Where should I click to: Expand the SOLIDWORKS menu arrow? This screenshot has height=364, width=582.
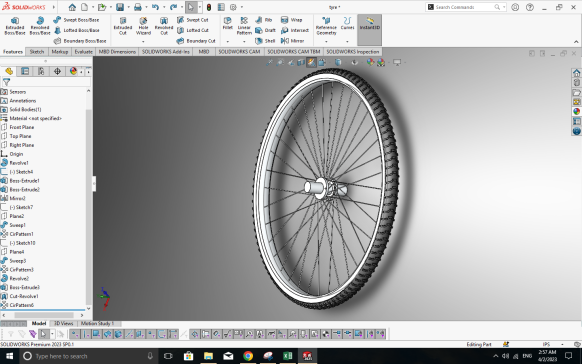[x=54, y=7]
